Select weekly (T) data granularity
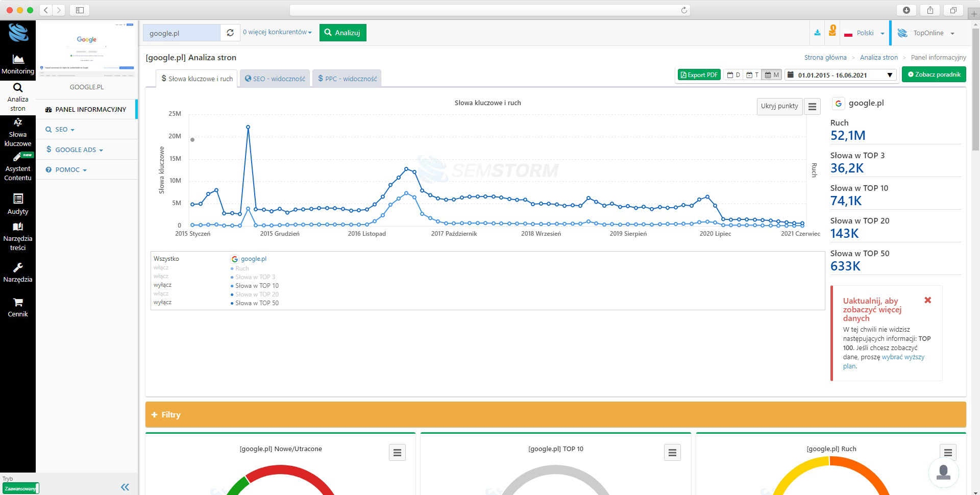980x495 pixels. [752, 75]
